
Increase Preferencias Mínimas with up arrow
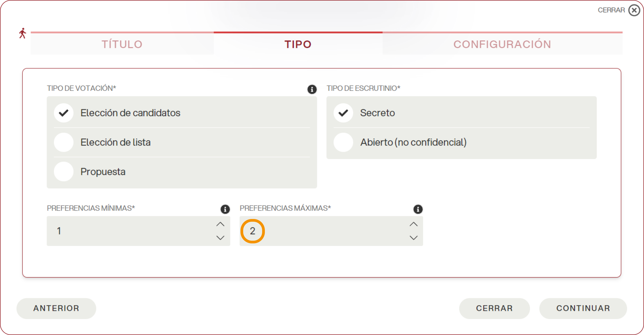[x=220, y=224]
